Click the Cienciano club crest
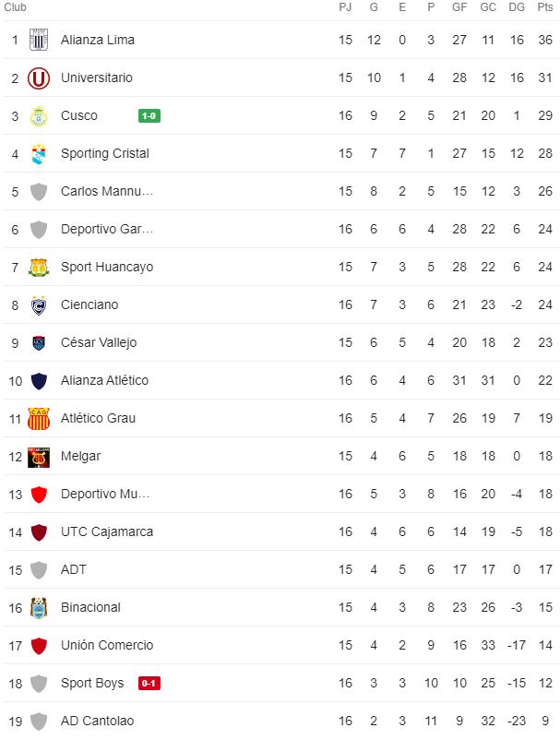The width and height of the screenshot is (560, 740). pyautogui.click(x=39, y=305)
